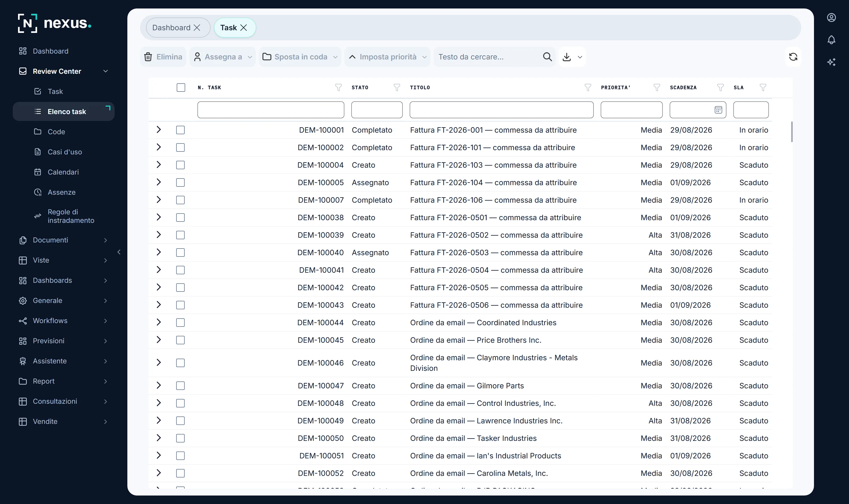Toggle the select-all header checkbox
849x504 pixels.
click(181, 88)
